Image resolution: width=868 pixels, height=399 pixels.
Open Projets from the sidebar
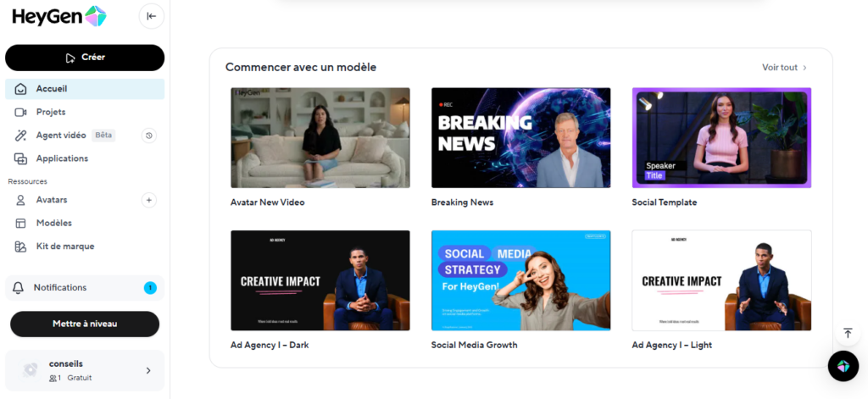click(51, 112)
